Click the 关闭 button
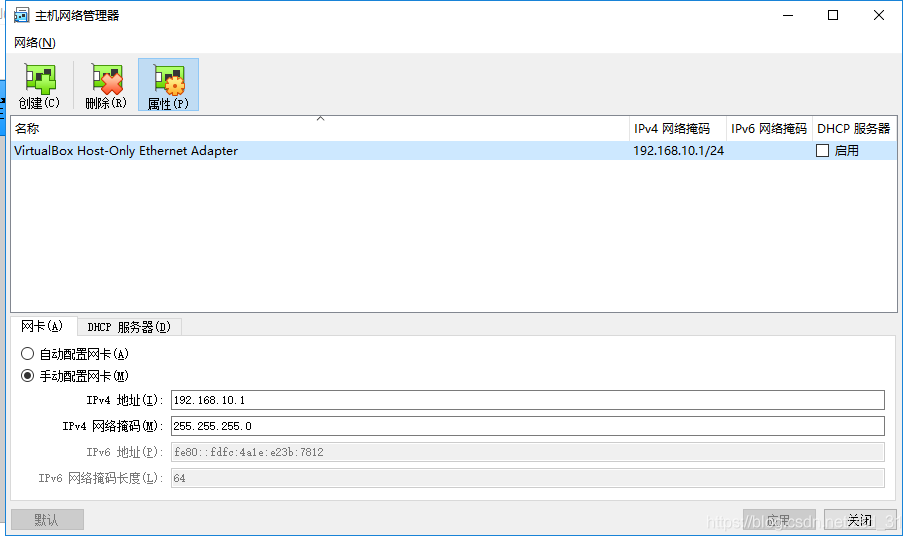This screenshot has height=541, width=911. coord(860,519)
